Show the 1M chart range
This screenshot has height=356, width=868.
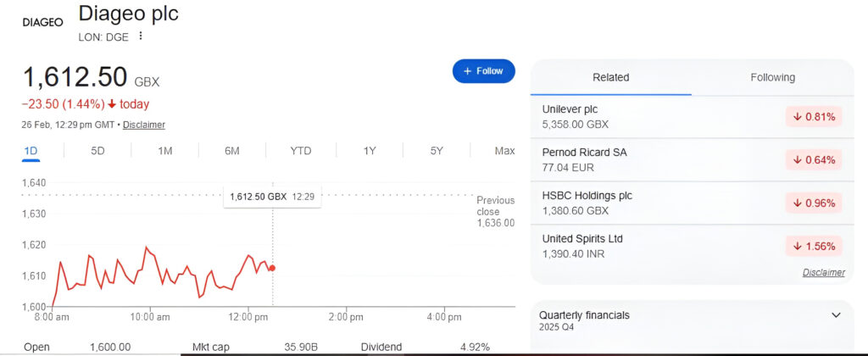pos(164,151)
